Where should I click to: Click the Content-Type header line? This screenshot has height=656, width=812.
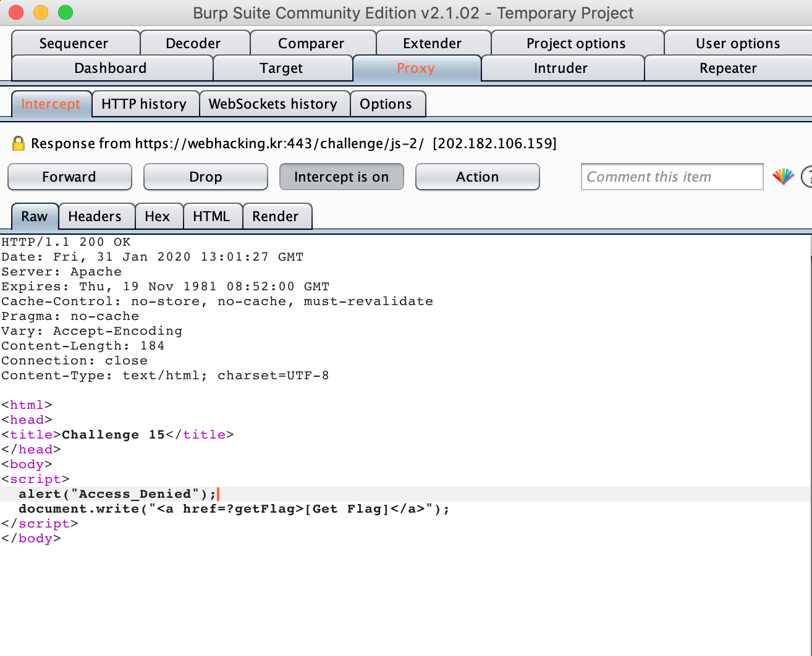[x=166, y=376]
